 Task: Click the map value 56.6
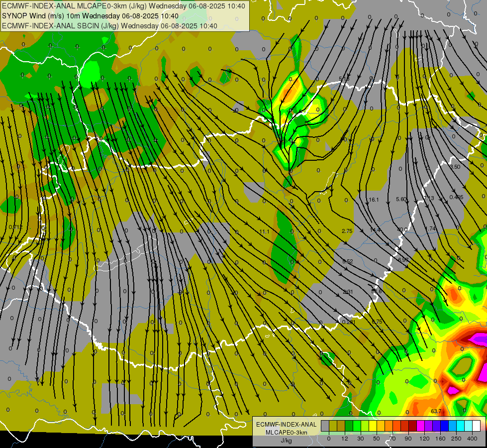(377, 292)
